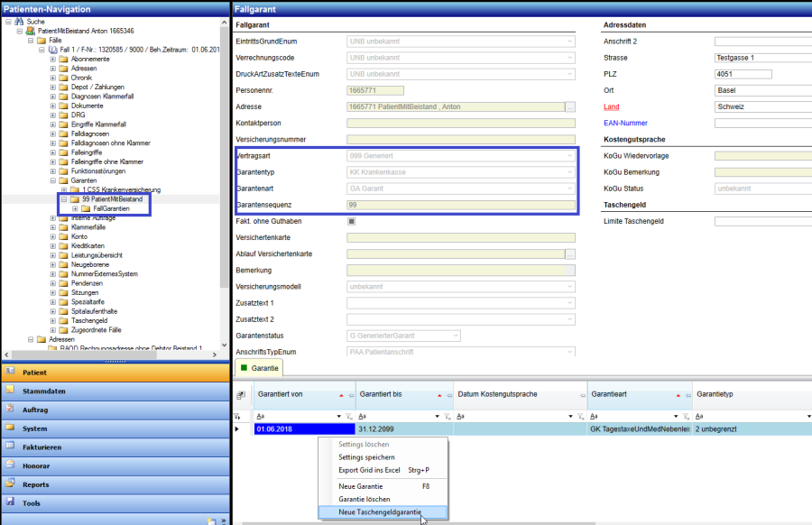Open the Auftrag clipboard section
The width and height of the screenshot is (812, 525).
(x=35, y=410)
